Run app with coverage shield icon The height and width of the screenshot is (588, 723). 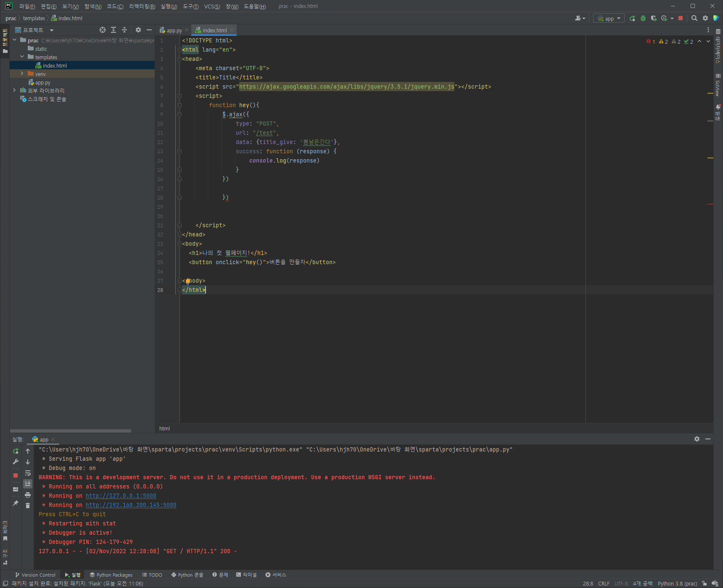tap(654, 18)
